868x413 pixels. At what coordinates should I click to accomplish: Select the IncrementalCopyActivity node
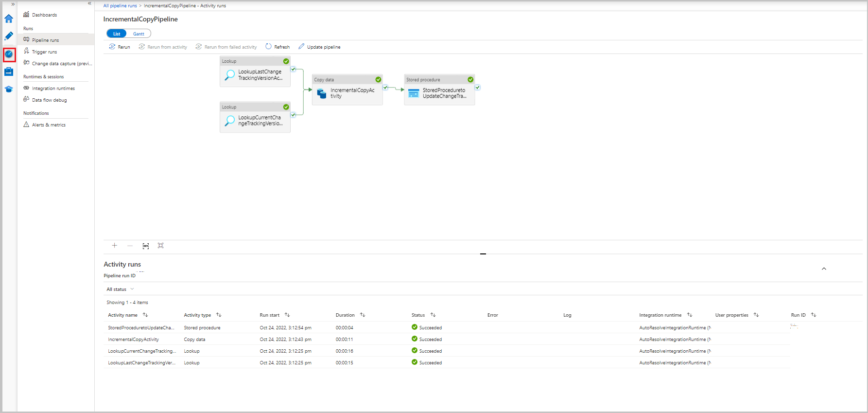347,90
